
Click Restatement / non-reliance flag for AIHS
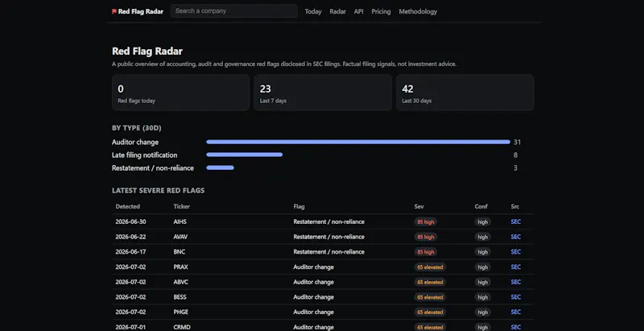pos(329,221)
